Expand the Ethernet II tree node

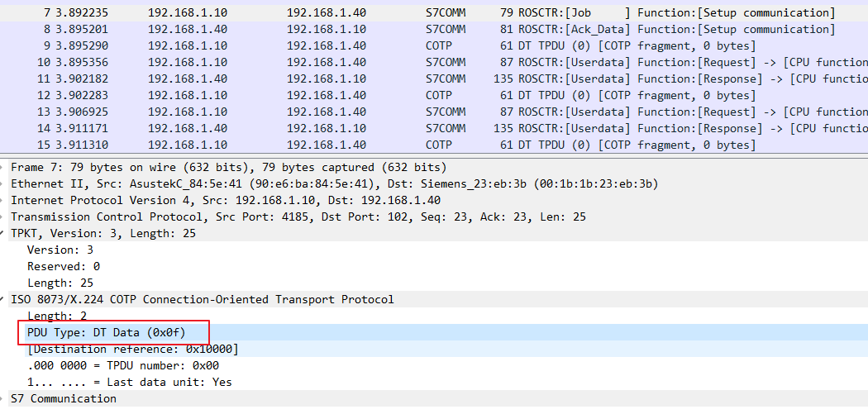[4, 183]
